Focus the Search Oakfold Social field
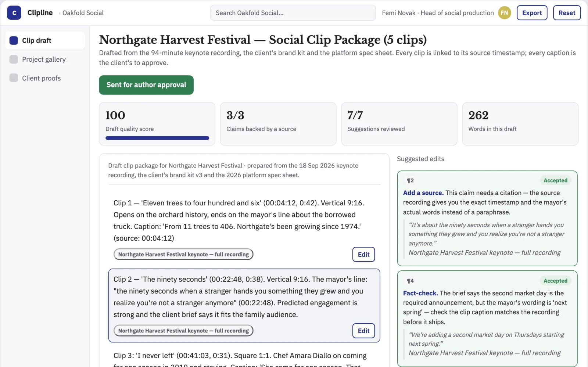This screenshot has width=588, height=367. (293, 13)
